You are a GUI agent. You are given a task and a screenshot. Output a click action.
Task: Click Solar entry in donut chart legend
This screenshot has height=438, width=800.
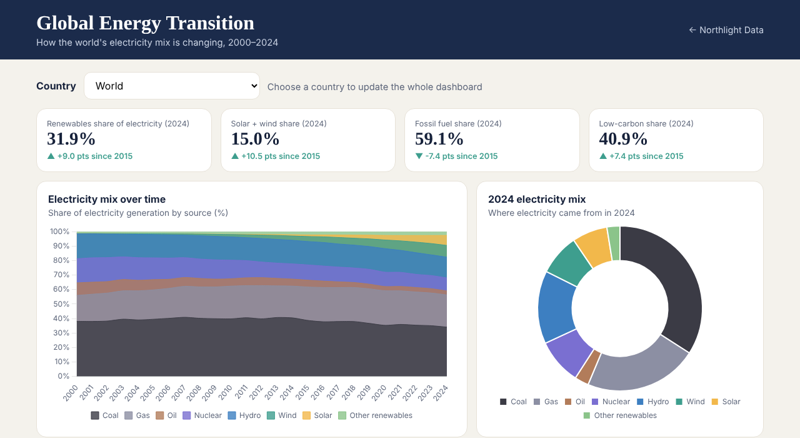point(726,402)
